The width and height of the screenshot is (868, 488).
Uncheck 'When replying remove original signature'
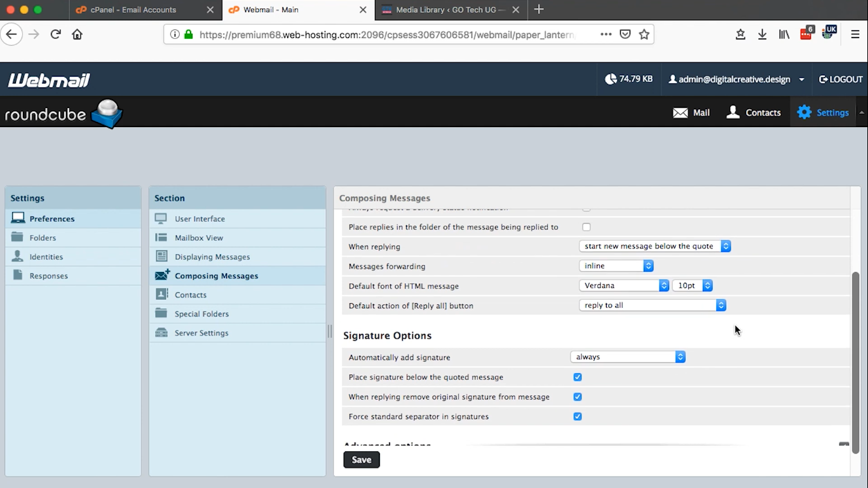click(x=578, y=396)
